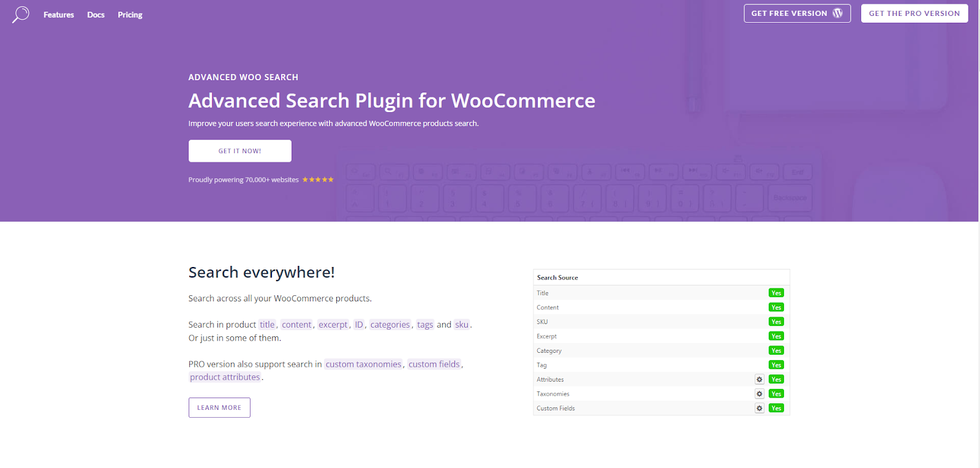Click the 'custom taxonomies' highlighted text
Image resolution: width=980 pixels, height=468 pixels.
pos(363,364)
